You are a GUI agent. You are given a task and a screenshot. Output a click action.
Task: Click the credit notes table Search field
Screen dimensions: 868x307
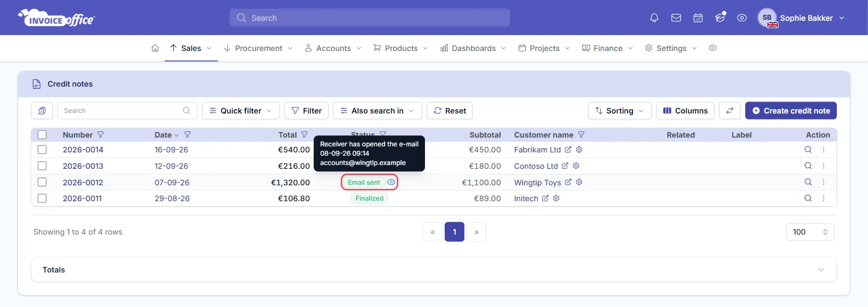coord(127,111)
